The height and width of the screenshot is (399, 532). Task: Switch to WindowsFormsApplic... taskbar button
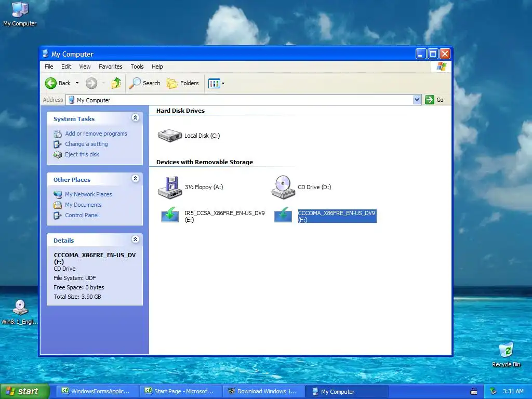tap(97, 392)
